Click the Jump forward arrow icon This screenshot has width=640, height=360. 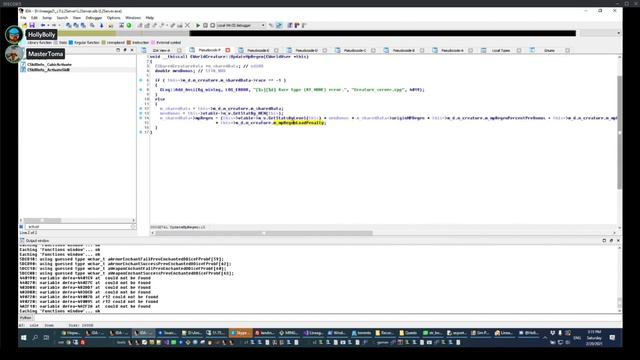[53, 25]
